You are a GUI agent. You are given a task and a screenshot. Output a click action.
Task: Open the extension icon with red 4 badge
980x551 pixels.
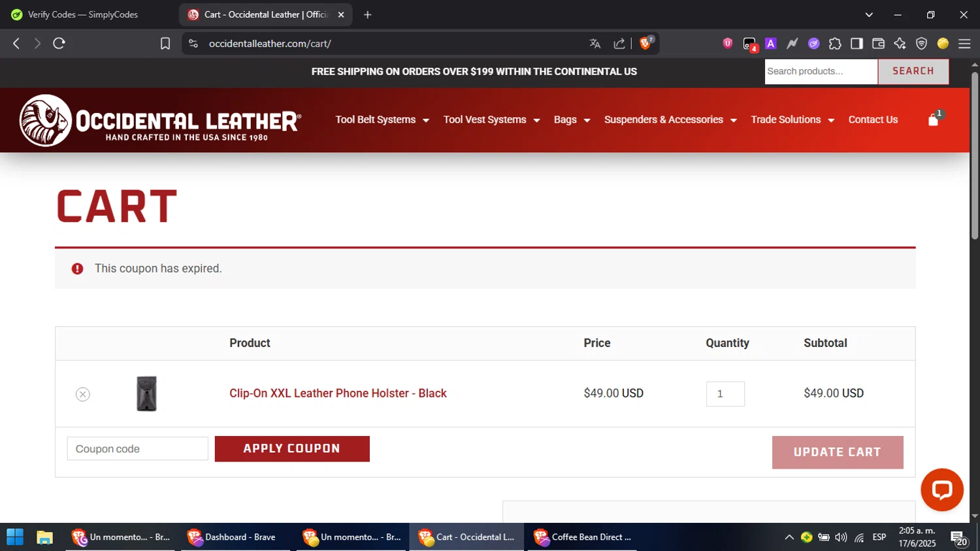[750, 44]
